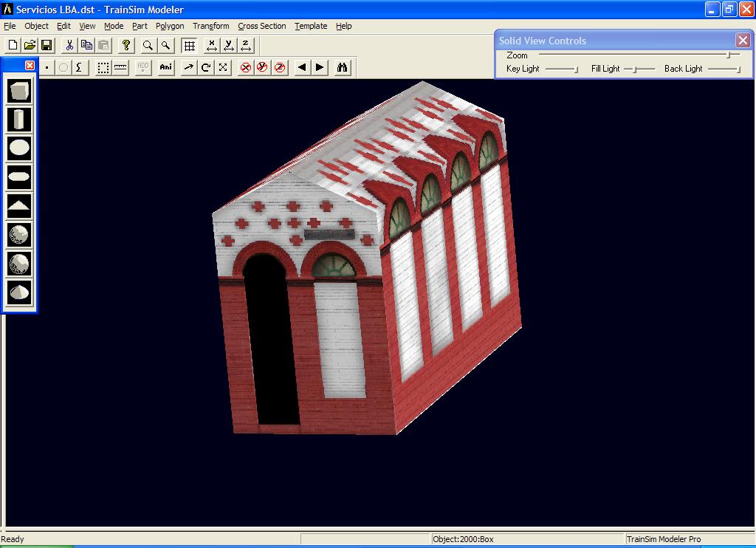The width and height of the screenshot is (756, 548).
Task: Click the Ani animation toolbar button
Action: 166,68
